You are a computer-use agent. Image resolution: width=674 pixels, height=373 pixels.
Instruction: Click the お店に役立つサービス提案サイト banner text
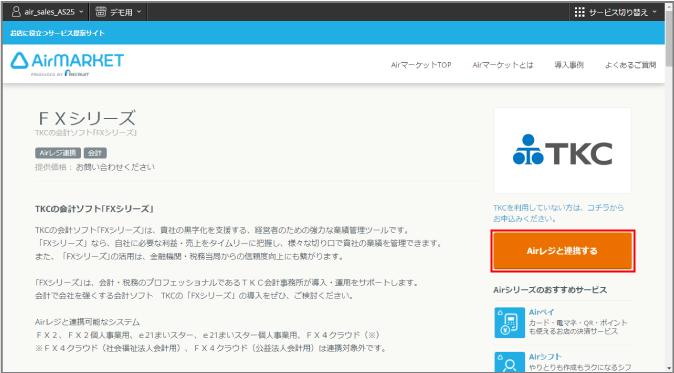[58, 33]
